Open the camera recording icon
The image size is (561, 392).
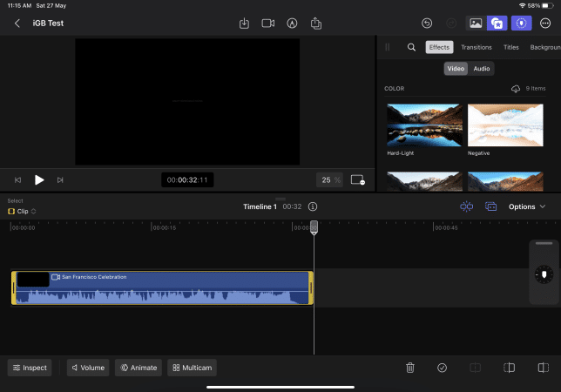coord(268,23)
